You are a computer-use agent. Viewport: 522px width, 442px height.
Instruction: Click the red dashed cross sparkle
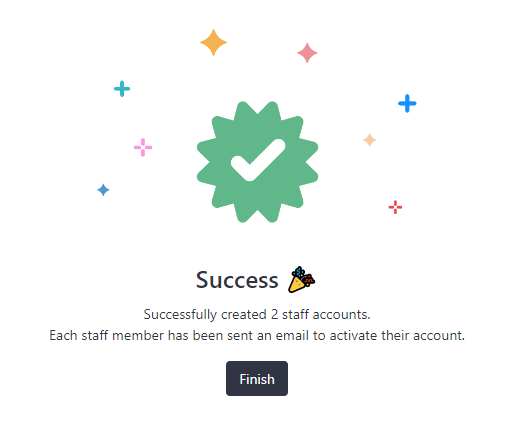[395, 207]
